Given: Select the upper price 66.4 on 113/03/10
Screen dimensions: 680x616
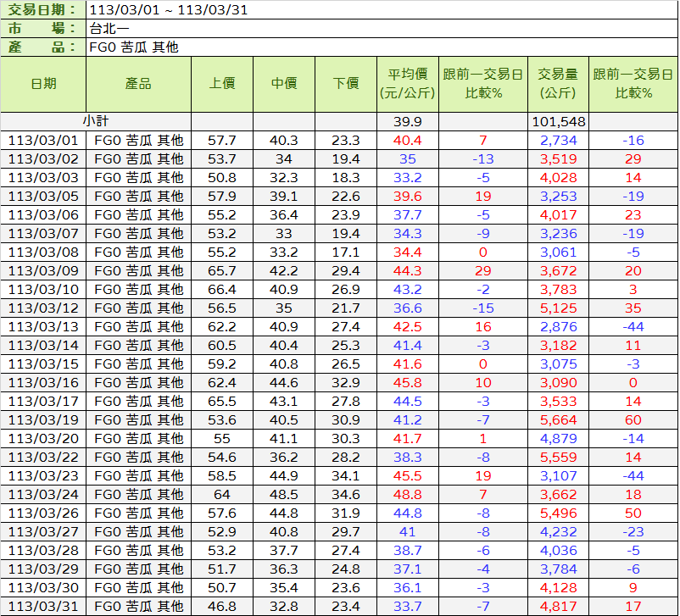Looking at the screenshot, I should tap(222, 290).
